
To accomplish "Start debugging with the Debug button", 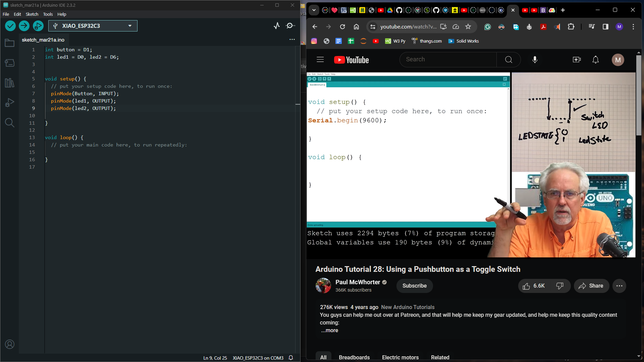I will 38,26.
